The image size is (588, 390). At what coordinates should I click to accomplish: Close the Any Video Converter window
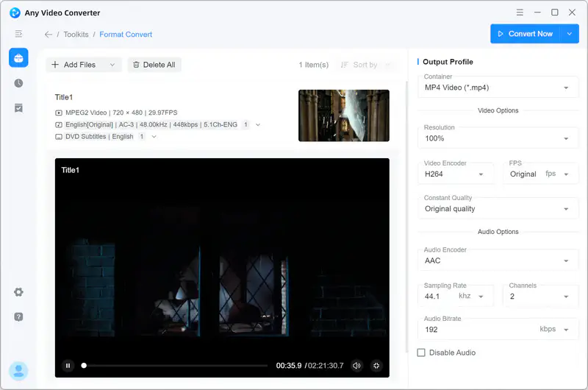point(572,13)
